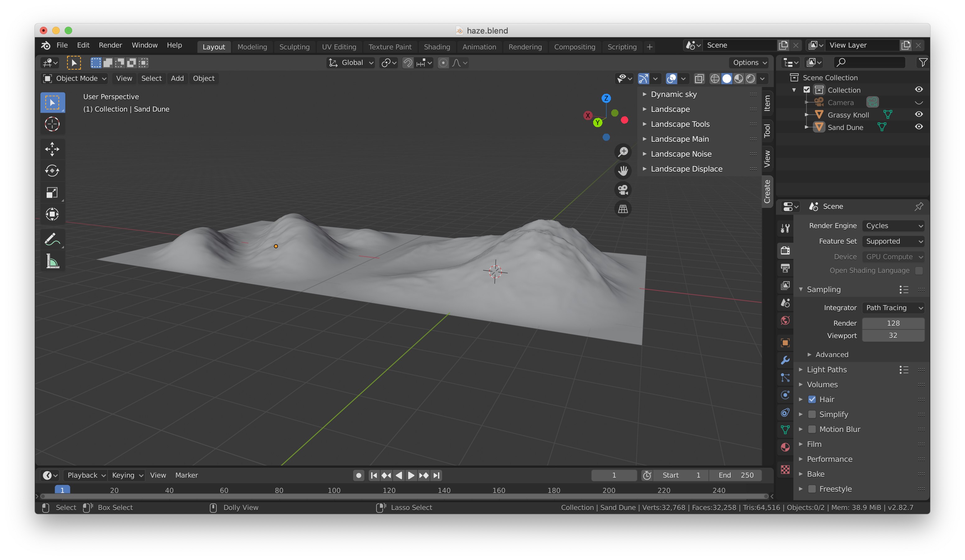The height and width of the screenshot is (560, 965).
Task: Open the Modifier wrench properties tab
Action: coord(785,360)
